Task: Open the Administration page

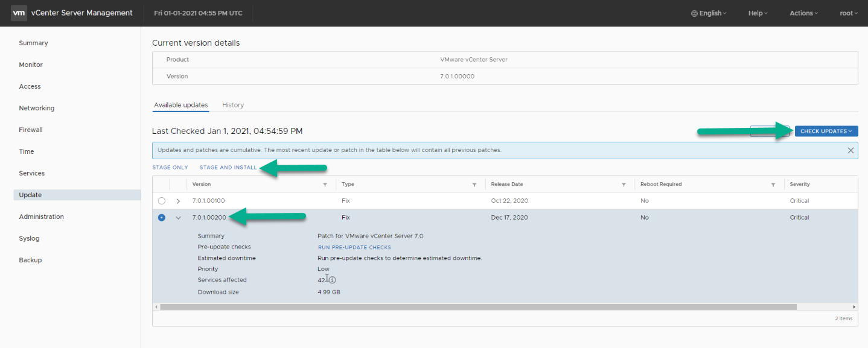Action: tap(41, 217)
